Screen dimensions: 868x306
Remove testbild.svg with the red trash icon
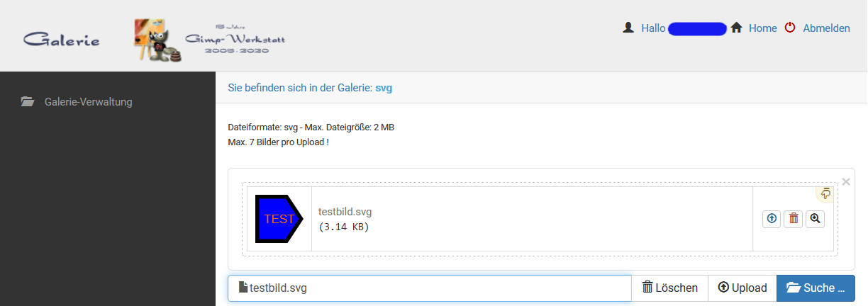pos(794,219)
